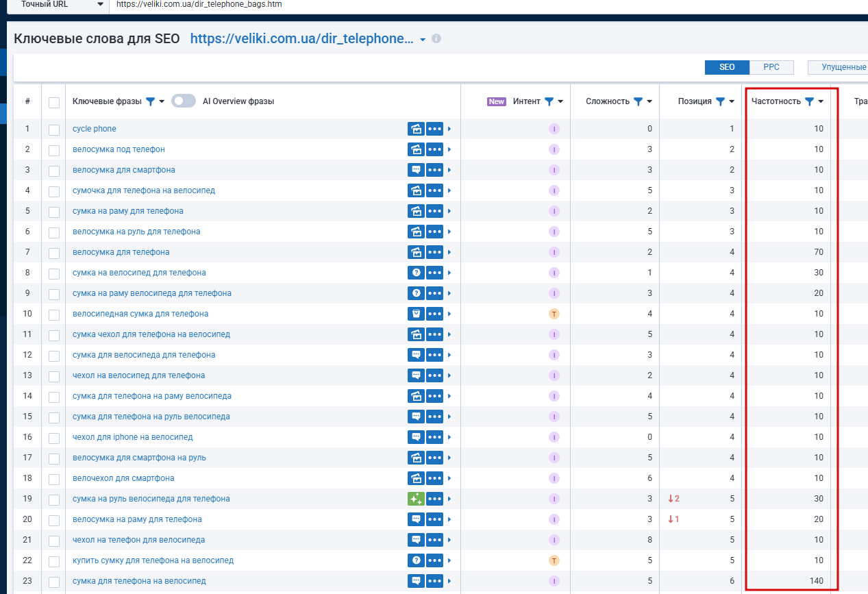Open Точный URL dropdown
This screenshot has height=594, width=868.
[x=58, y=4]
